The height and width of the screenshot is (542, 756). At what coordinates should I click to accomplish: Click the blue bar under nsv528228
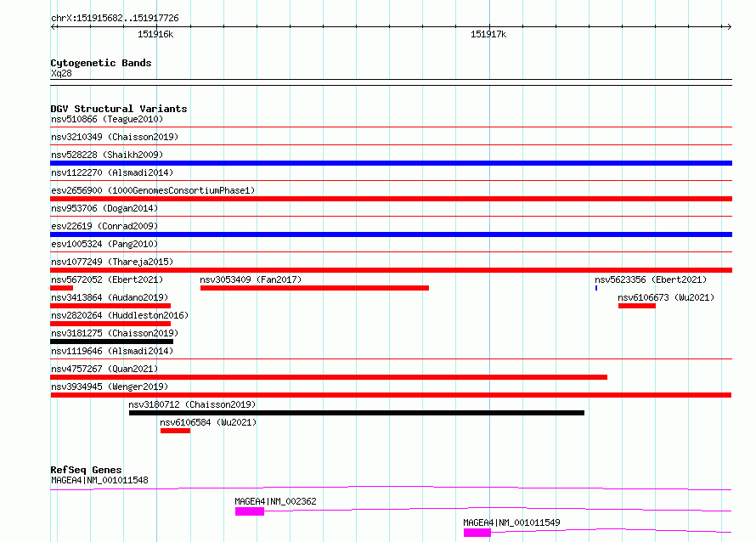(x=391, y=163)
